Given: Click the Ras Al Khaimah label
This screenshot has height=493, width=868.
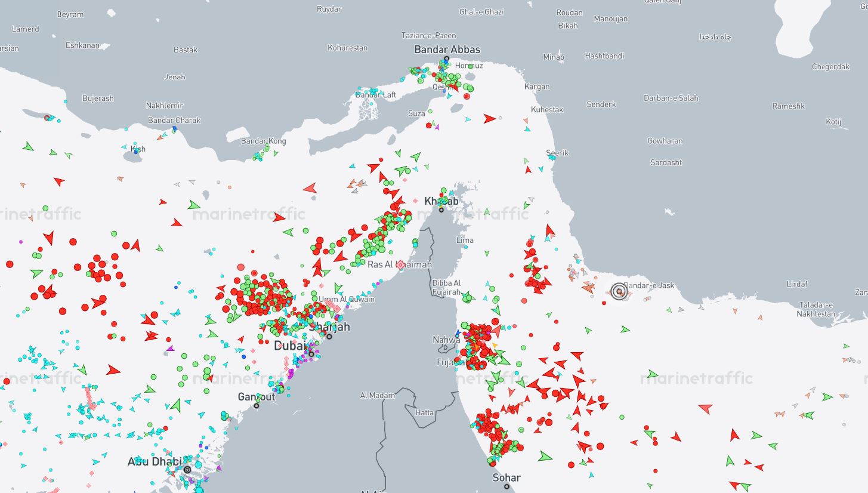Looking at the screenshot, I should (399, 264).
